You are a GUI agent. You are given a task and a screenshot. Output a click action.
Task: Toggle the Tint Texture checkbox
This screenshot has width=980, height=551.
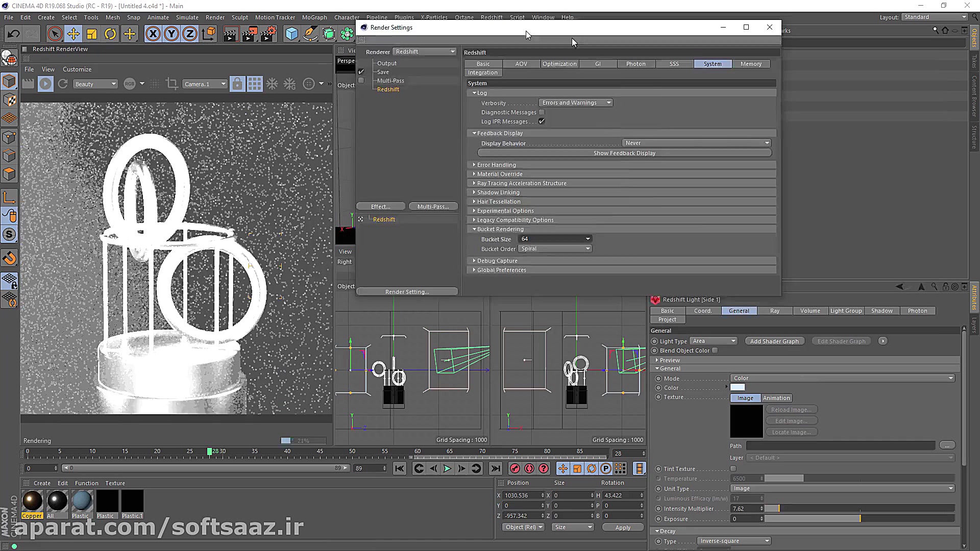point(733,469)
